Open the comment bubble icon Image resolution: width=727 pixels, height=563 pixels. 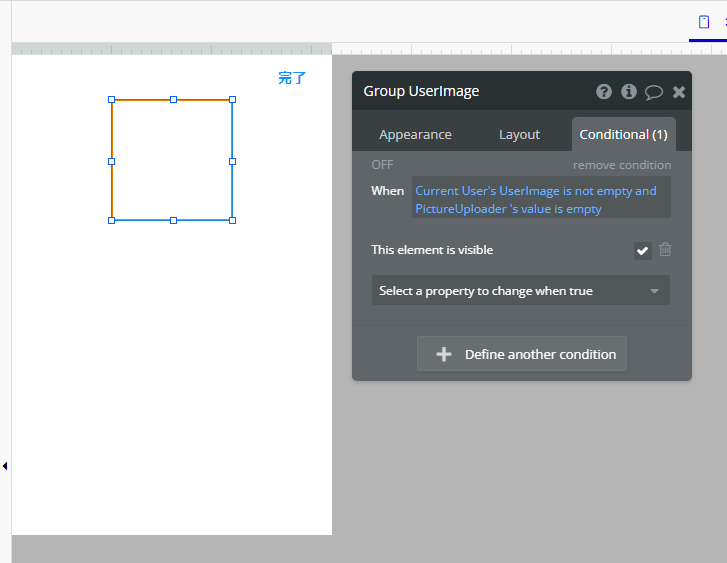pos(654,92)
